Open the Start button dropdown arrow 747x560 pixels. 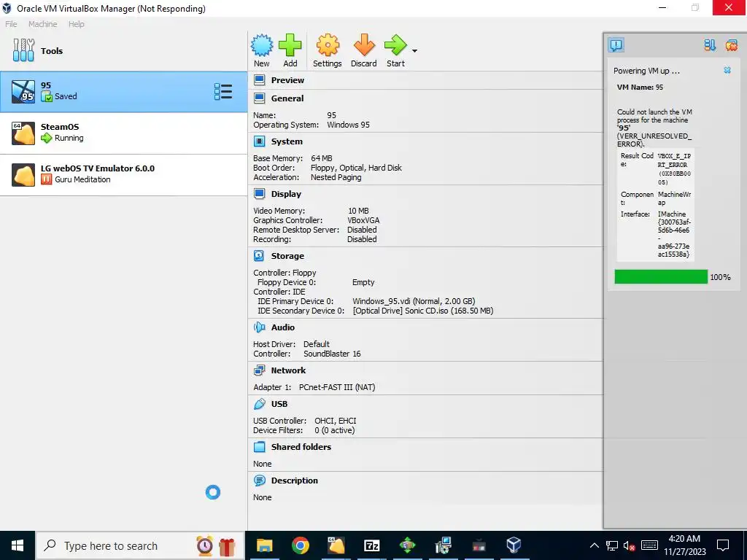[414, 51]
